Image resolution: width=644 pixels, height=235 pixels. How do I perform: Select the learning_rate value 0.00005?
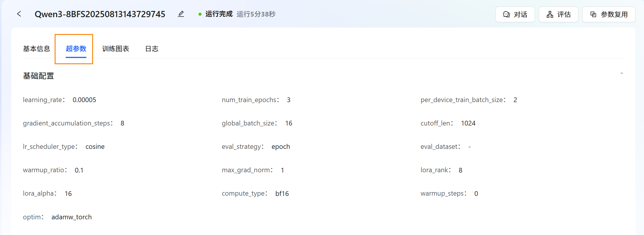(x=84, y=100)
